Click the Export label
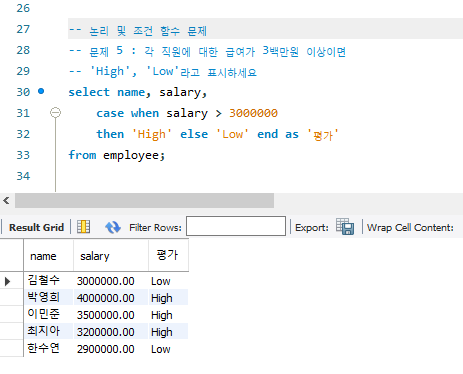The image size is (463, 374). [312, 228]
